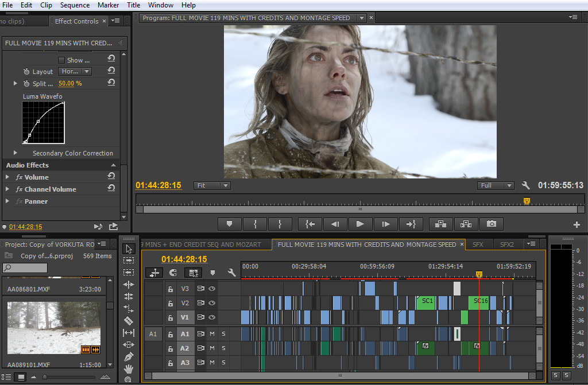Select the Pen tool in tools panel

[x=129, y=356]
